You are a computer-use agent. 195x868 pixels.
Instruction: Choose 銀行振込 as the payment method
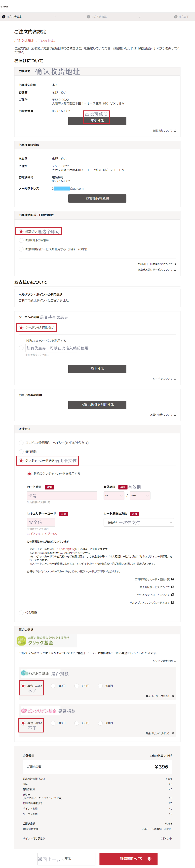(x=21, y=451)
